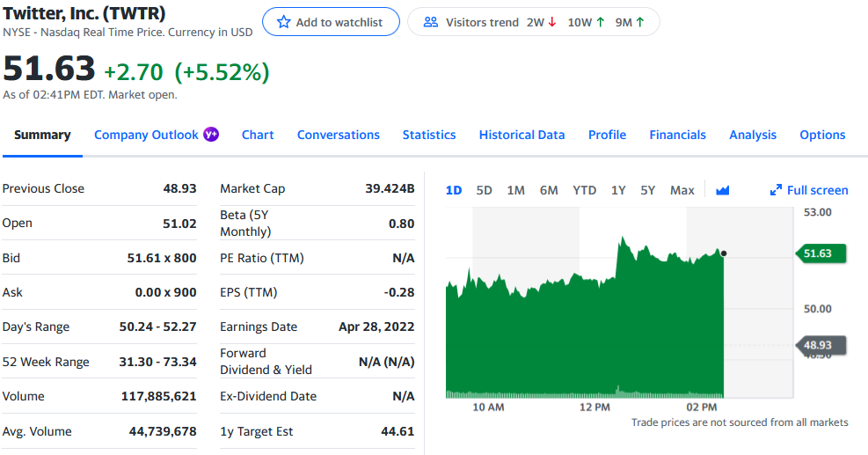Viewport: 868px width, 455px height.
Task: Switch to the Statistics tab
Action: pyautogui.click(x=429, y=135)
